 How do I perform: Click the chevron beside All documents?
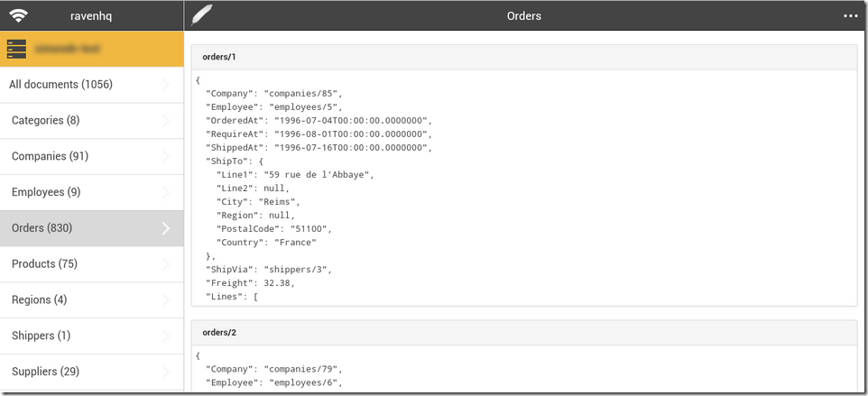166,85
